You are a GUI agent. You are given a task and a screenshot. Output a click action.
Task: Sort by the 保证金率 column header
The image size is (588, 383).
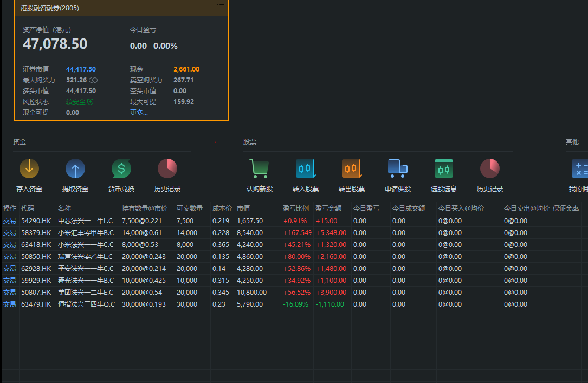coord(566,209)
